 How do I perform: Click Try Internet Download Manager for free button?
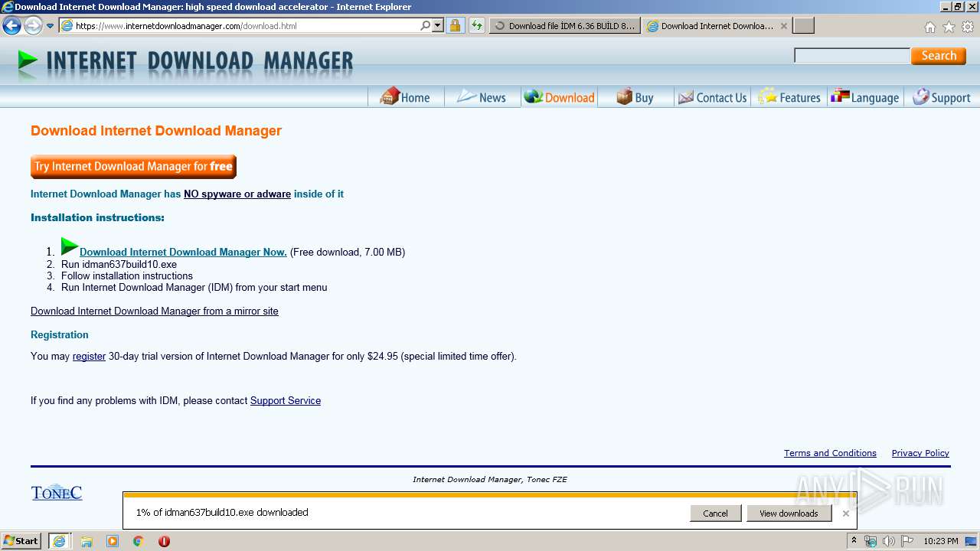[x=133, y=166]
